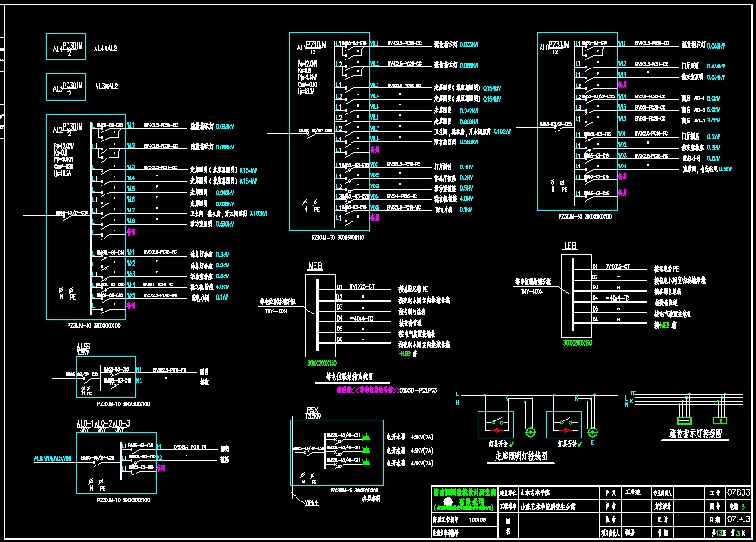Select the LEB heading label
Screen dimensions: 756x542
pyautogui.click(x=569, y=245)
